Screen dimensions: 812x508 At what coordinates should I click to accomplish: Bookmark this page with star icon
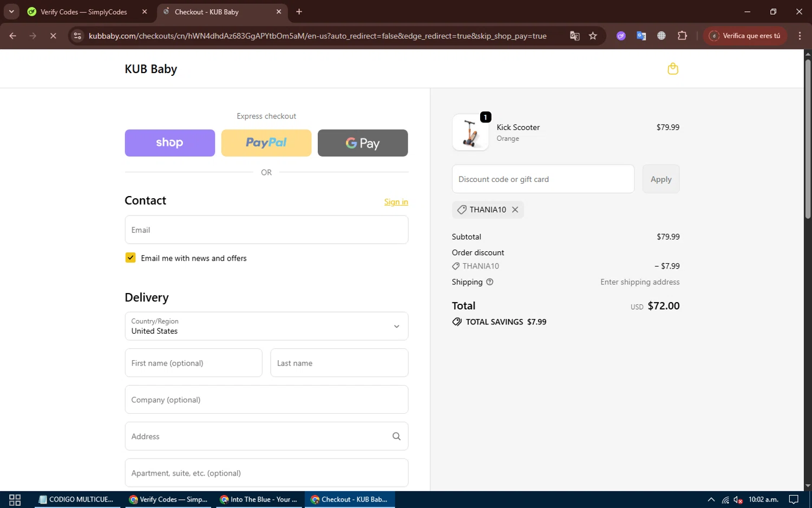(x=593, y=36)
